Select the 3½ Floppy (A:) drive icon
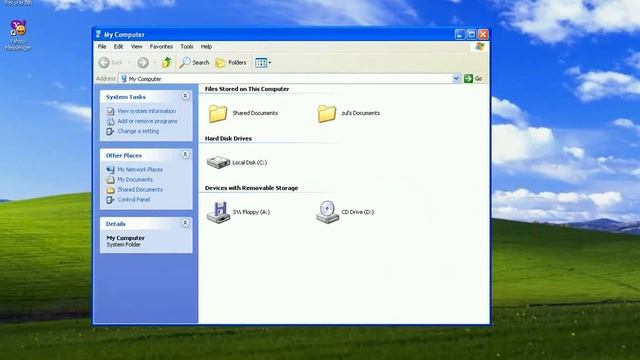The width and height of the screenshot is (640, 360). coord(218,212)
